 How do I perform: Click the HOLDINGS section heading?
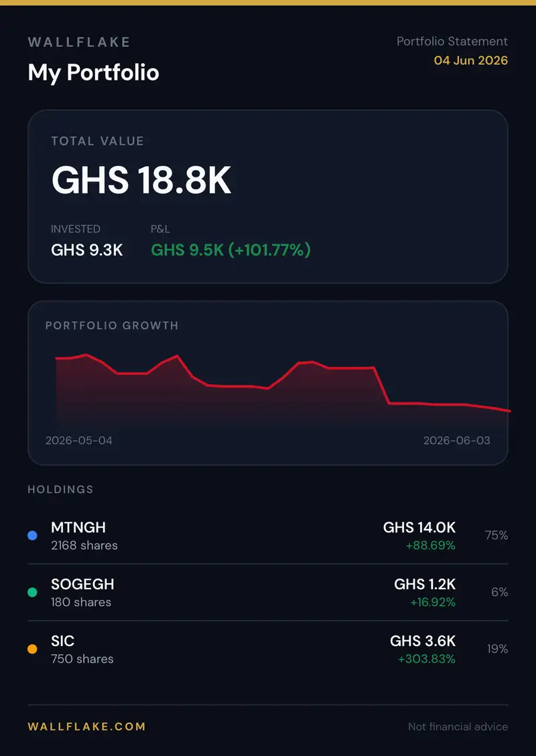[60, 489]
